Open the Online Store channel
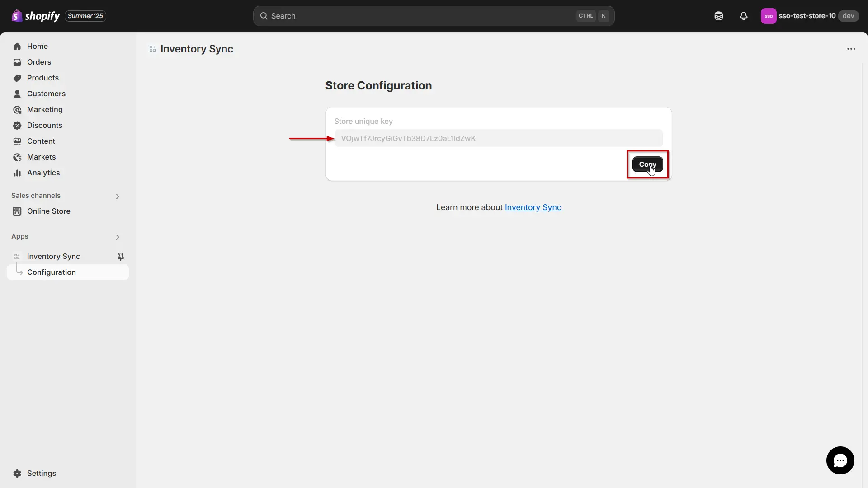 coord(48,211)
